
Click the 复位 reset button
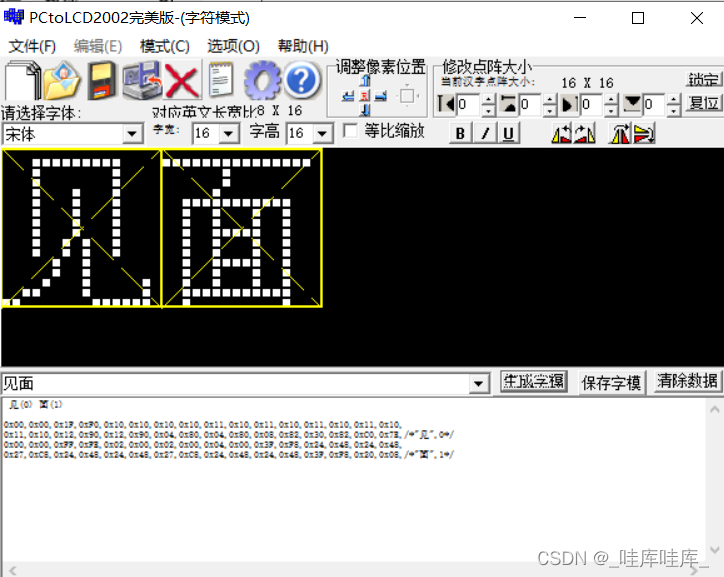(x=704, y=103)
